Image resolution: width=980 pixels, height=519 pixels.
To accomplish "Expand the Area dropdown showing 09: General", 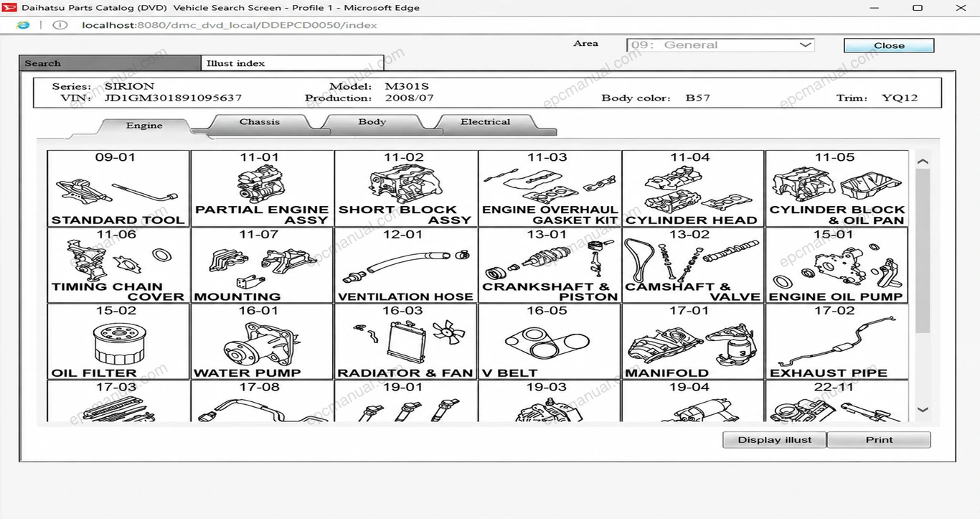I will coord(720,45).
